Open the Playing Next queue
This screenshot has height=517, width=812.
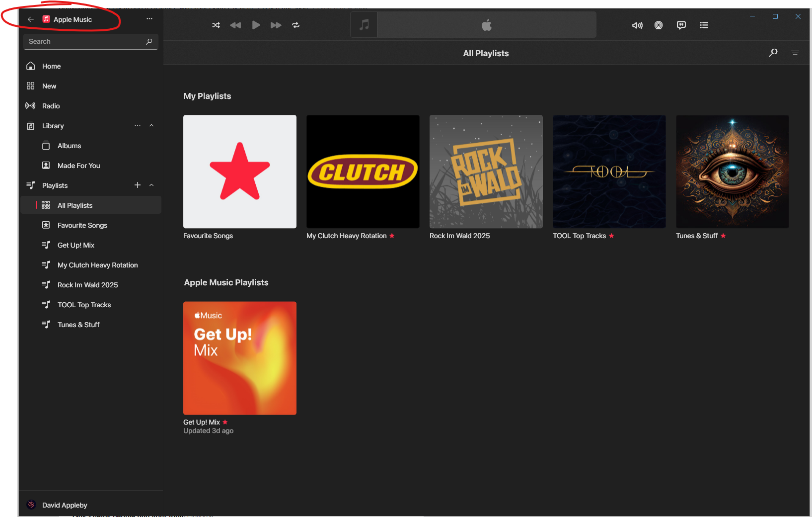(704, 25)
